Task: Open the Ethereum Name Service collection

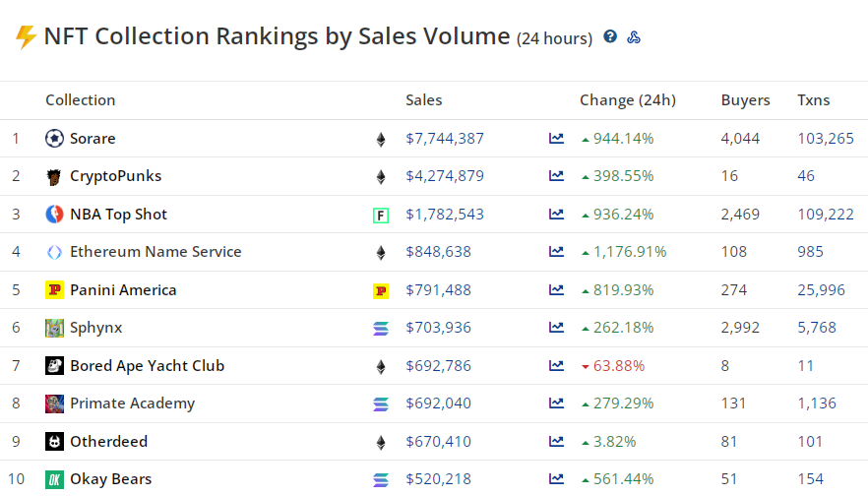Action: pyautogui.click(x=155, y=252)
